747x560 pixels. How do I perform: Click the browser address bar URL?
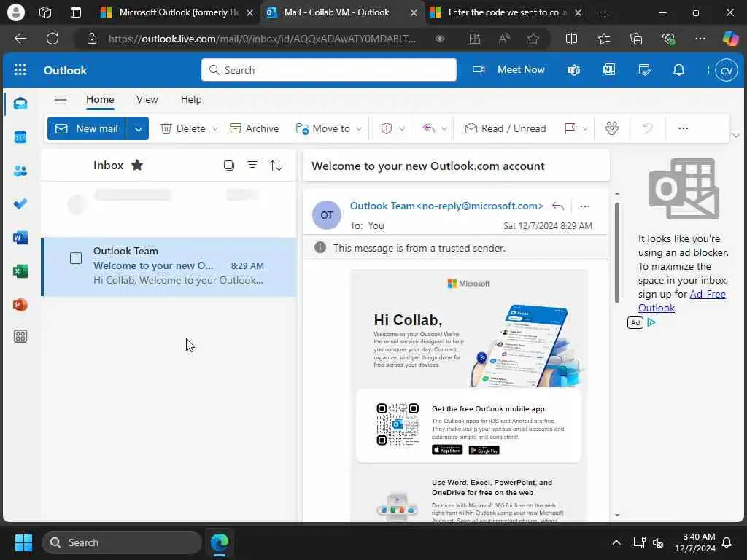(262, 39)
